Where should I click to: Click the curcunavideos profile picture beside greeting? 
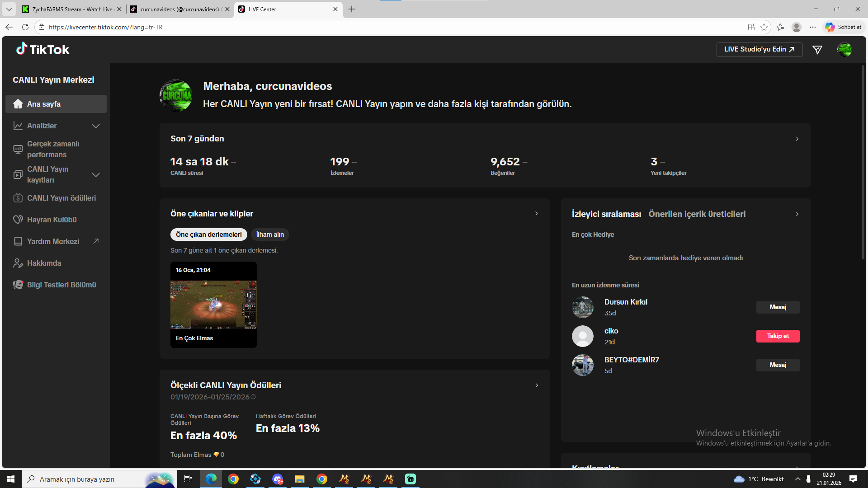pos(176,95)
